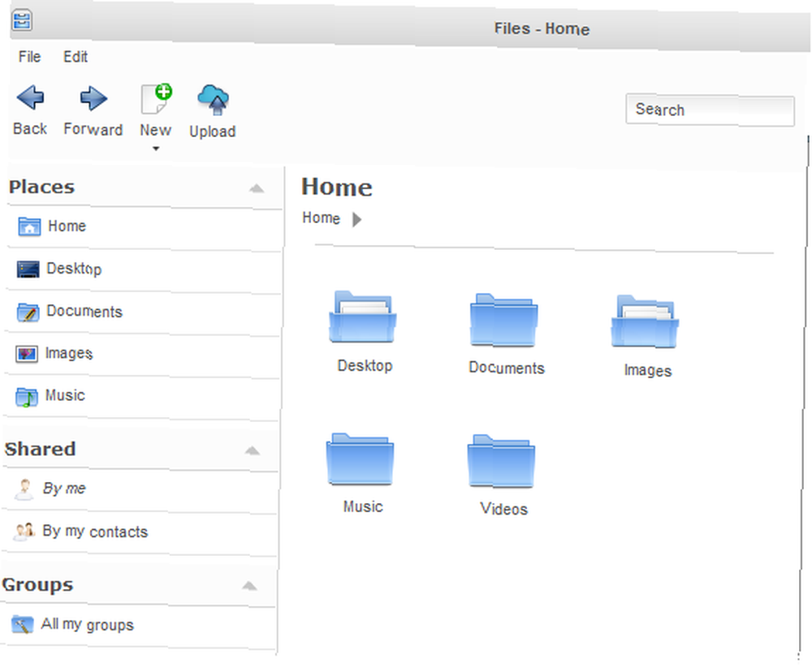812x667 pixels.
Task: Open the Documents folder icon in main pane
Action: tap(504, 321)
